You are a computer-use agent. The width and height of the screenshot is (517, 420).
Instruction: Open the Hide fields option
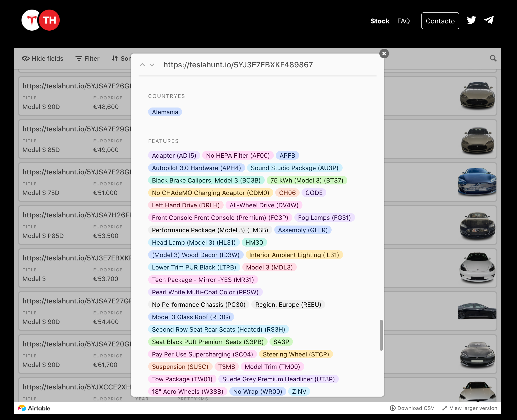click(x=43, y=59)
